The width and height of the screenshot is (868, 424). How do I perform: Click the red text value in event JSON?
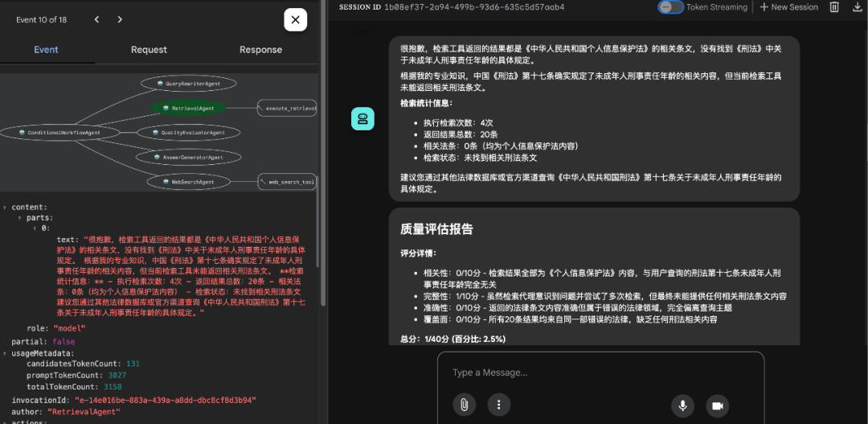click(x=181, y=277)
